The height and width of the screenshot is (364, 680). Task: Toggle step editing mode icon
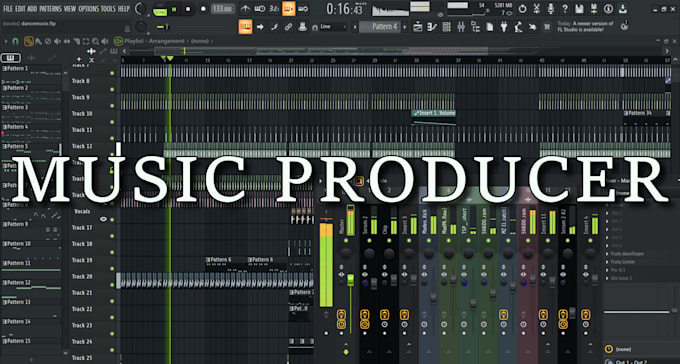pos(274,27)
